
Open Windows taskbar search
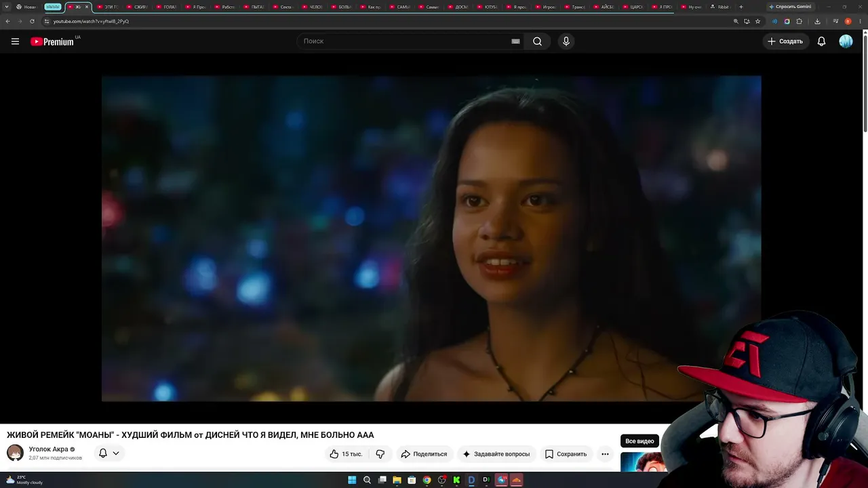tap(367, 480)
